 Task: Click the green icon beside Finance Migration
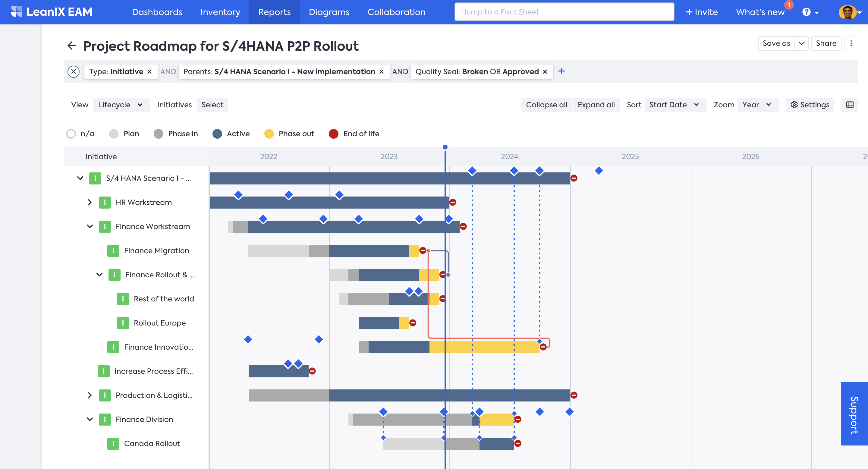113,251
